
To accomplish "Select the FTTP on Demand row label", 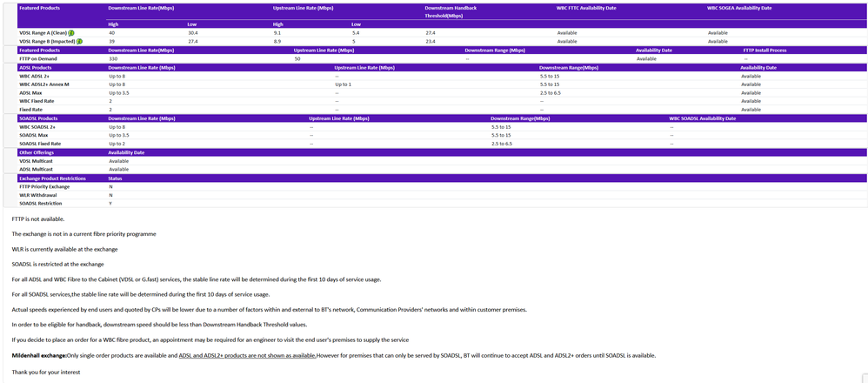I will click(x=37, y=58).
